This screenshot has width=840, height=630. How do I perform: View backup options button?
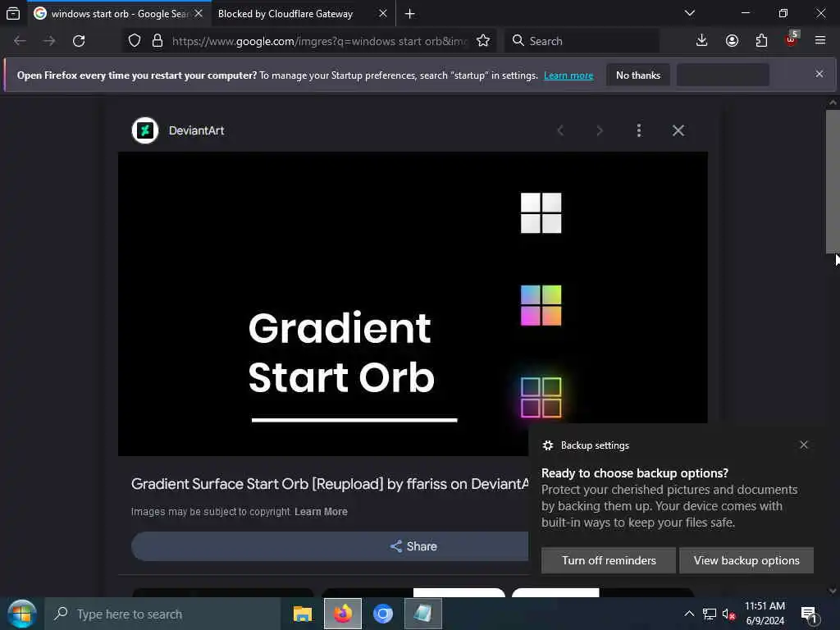746,560
